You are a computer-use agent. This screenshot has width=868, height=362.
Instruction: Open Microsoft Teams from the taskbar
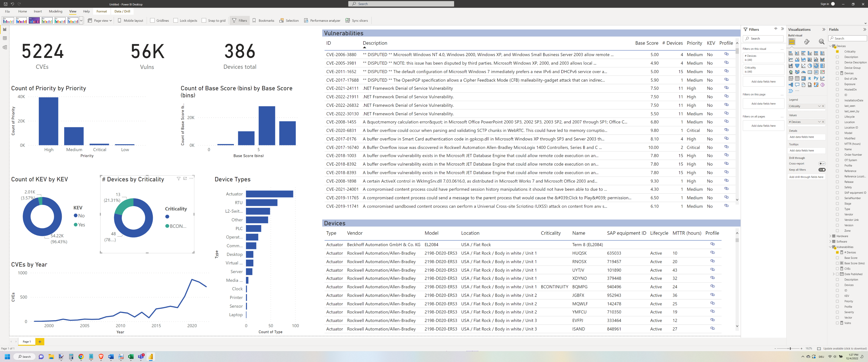coord(141,356)
